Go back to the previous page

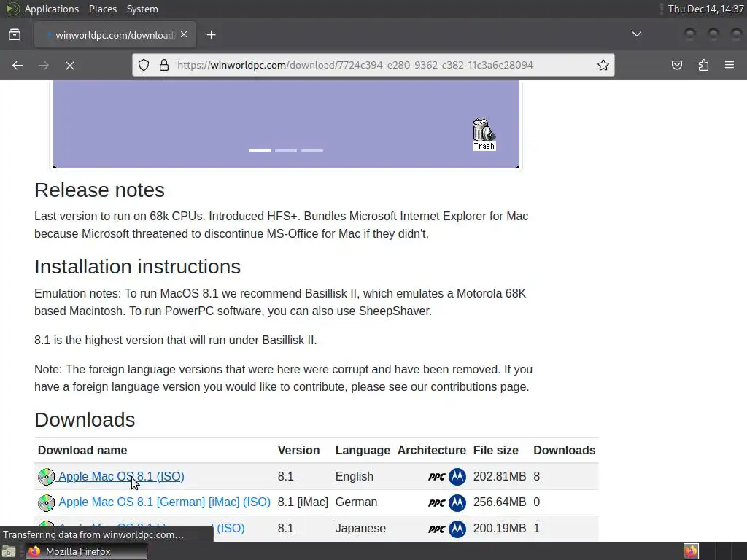coord(18,65)
